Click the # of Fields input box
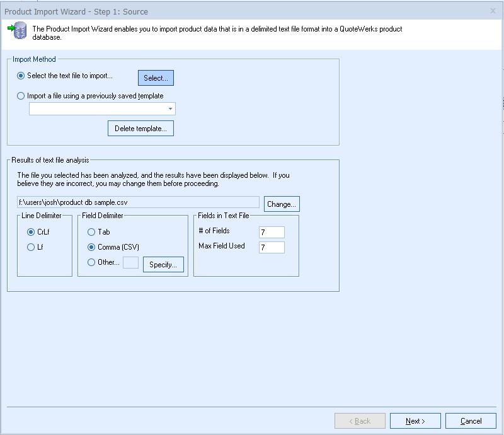This screenshot has height=435, width=504. (x=272, y=233)
